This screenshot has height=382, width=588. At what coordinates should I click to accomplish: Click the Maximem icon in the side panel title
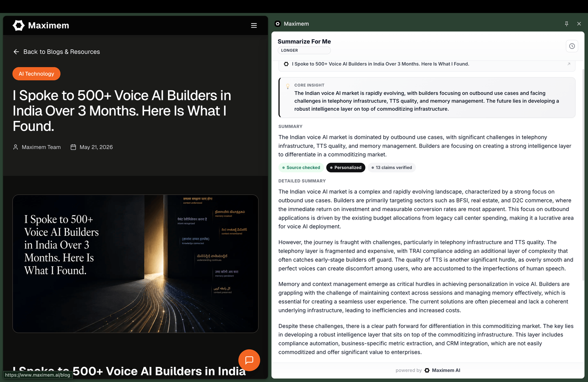coord(277,24)
